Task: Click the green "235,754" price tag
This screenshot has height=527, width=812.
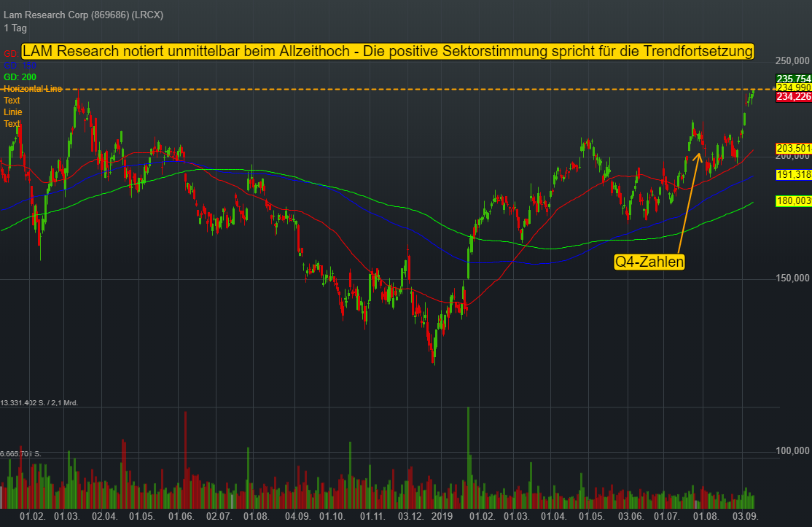Action: point(793,79)
